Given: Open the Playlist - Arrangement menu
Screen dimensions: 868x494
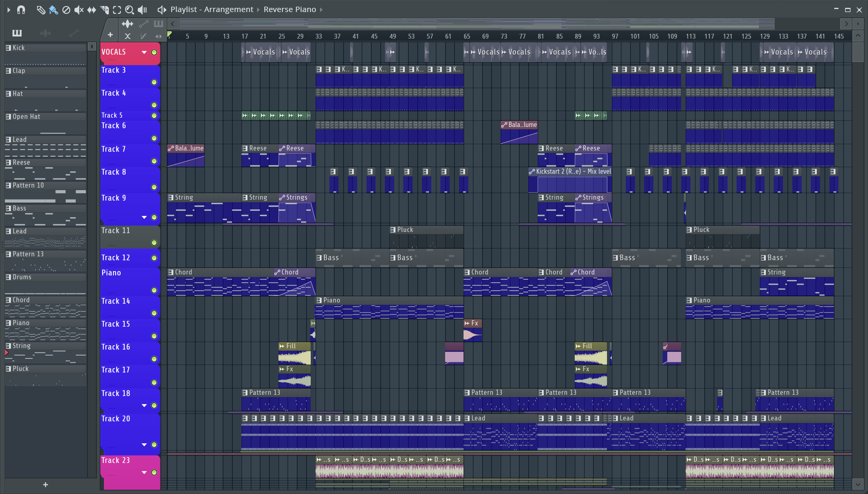Looking at the screenshot, I should 212,10.
